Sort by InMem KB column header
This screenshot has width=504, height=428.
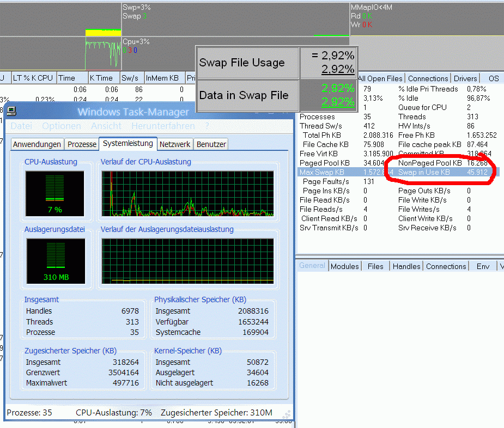165,78
